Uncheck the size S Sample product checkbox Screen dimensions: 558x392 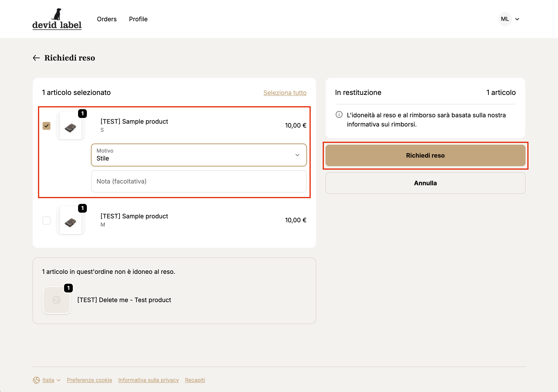[x=46, y=126]
